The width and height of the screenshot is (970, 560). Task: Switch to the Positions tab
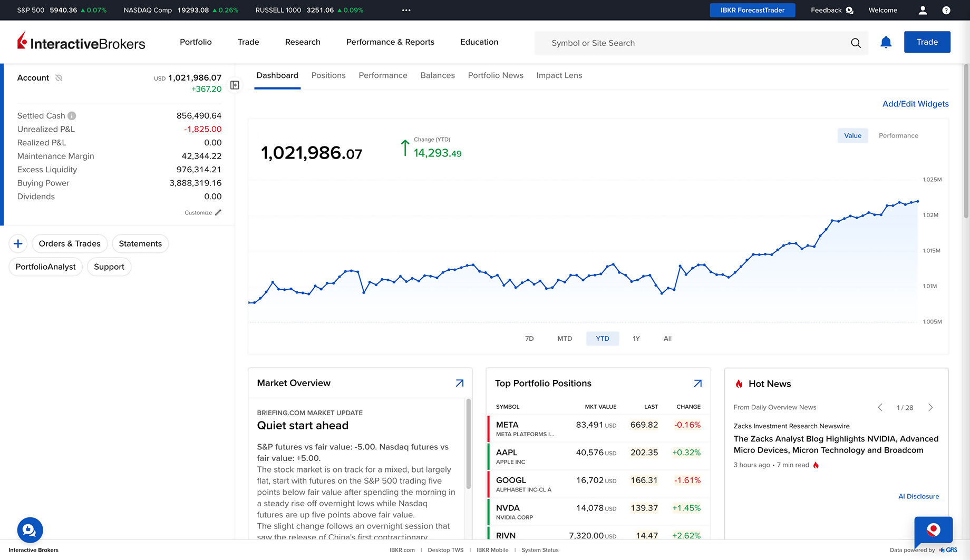tap(328, 75)
